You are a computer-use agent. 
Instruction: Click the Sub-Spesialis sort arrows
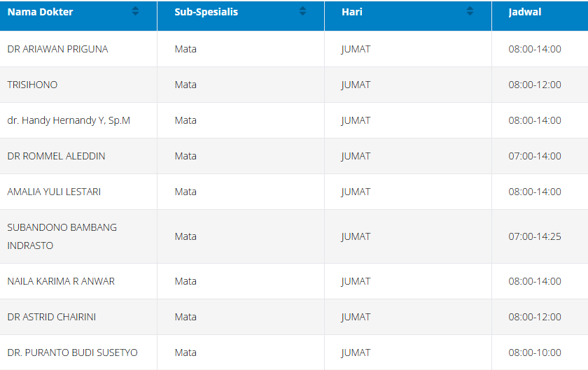(302, 11)
